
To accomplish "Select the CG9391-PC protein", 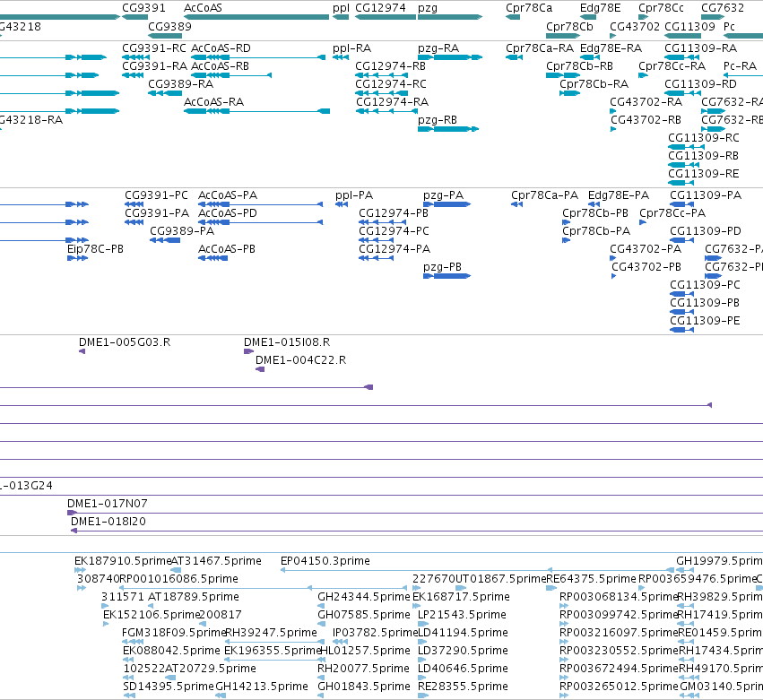I will (134, 204).
